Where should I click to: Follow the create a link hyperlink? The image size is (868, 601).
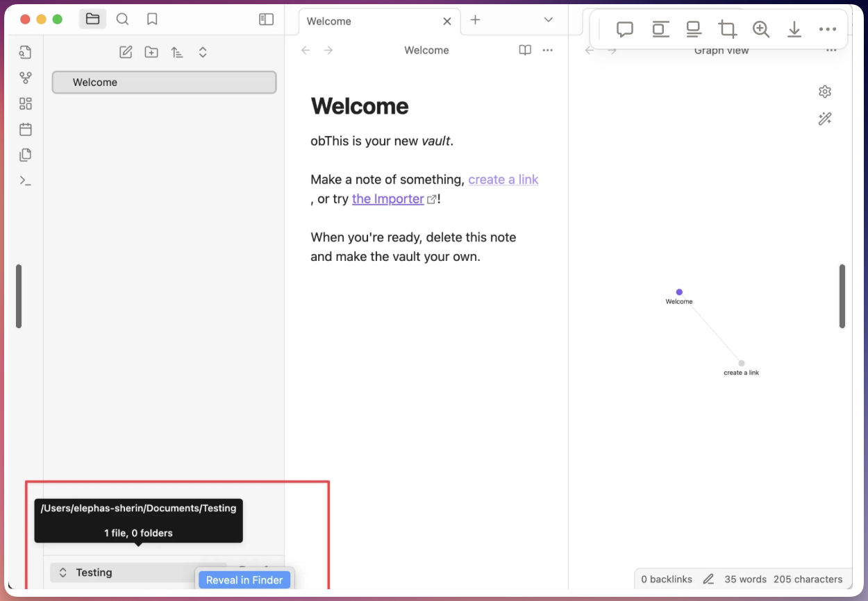coord(503,179)
